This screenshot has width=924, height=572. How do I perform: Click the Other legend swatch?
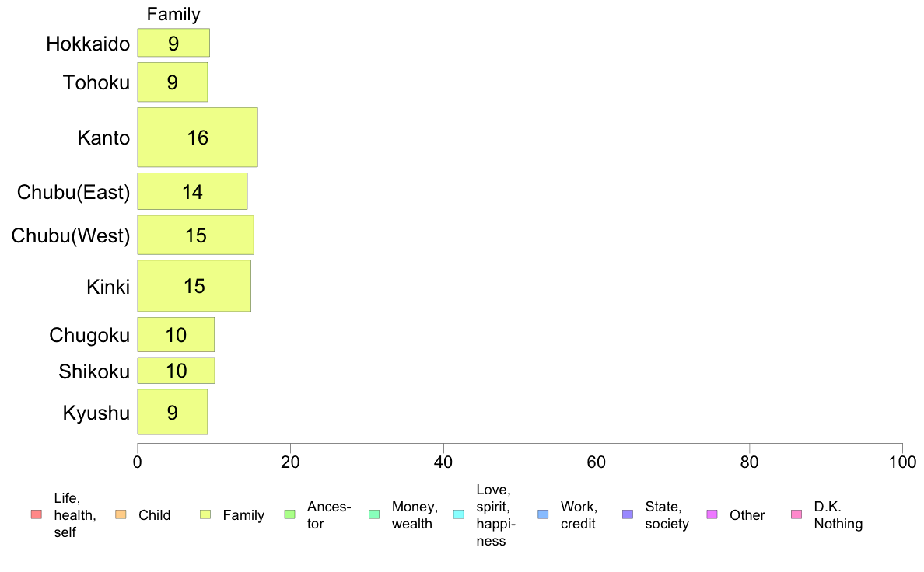click(x=712, y=514)
